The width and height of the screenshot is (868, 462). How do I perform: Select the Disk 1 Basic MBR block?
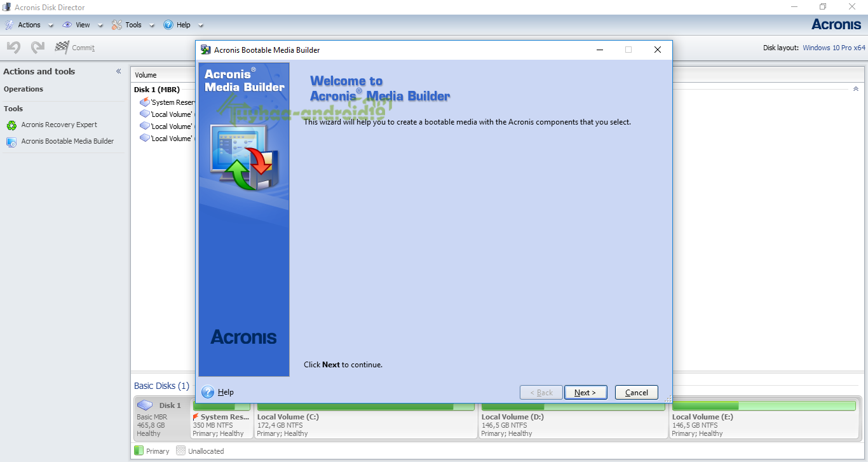point(161,418)
